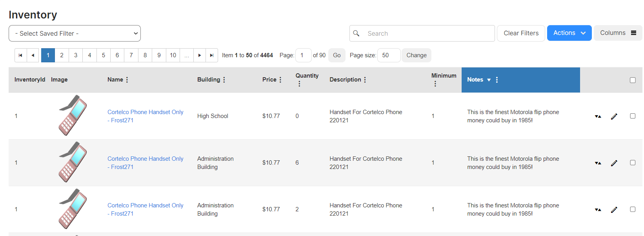This screenshot has height=236, width=644.
Task: Edit the High School inventory row
Action: [614, 116]
